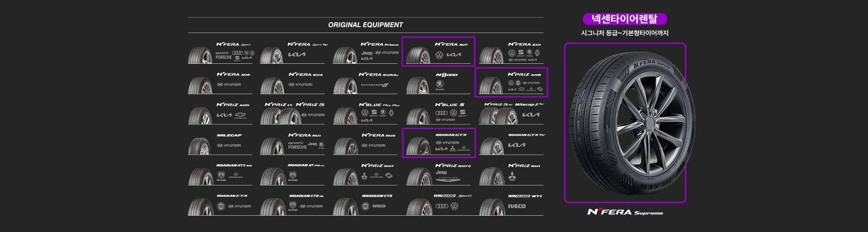Click the Mitsubishi logo under N'PRIZ RH1

pyautogui.click(x=512, y=176)
